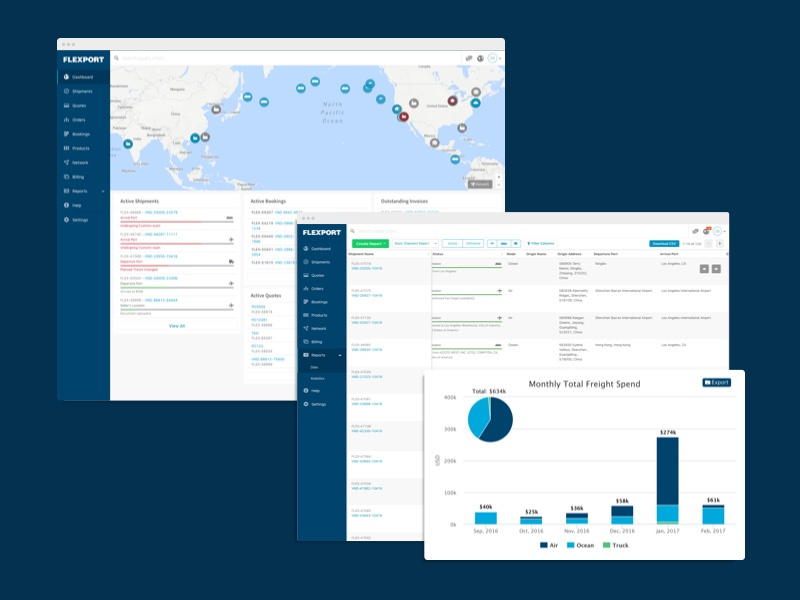Click the Jan, 2017 bar in the chart
This screenshot has width=800, height=600.
(667, 481)
